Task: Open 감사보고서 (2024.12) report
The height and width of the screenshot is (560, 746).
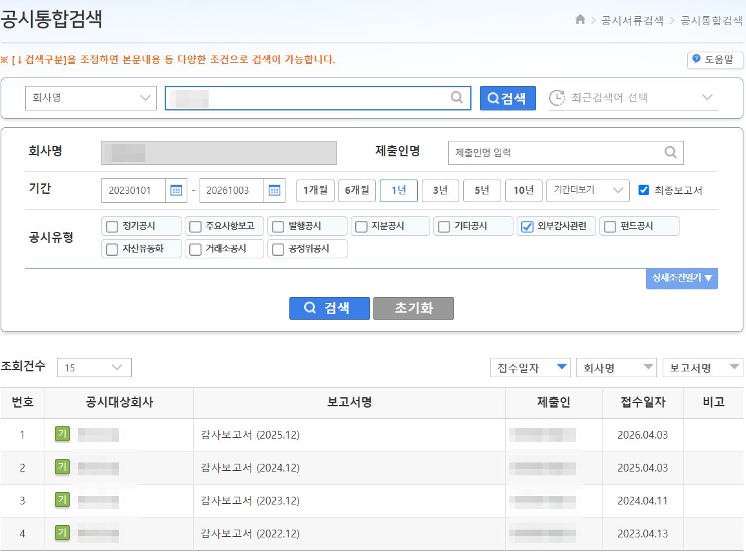Action: click(250, 468)
